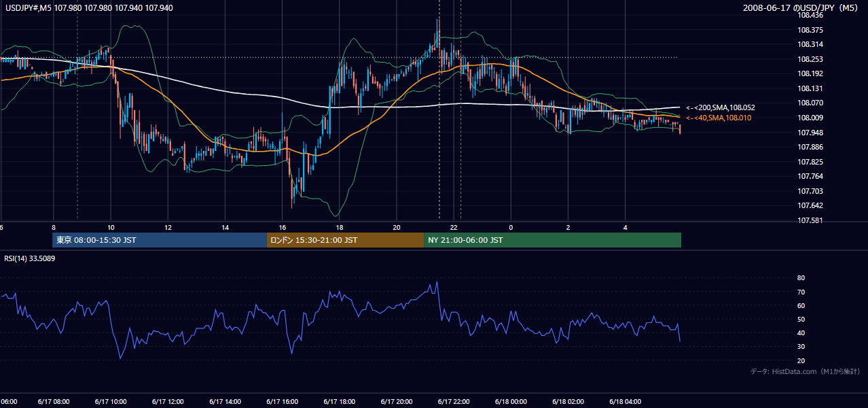
Task: Click the 6/18 04:00 bottom time label
Action: click(x=626, y=401)
